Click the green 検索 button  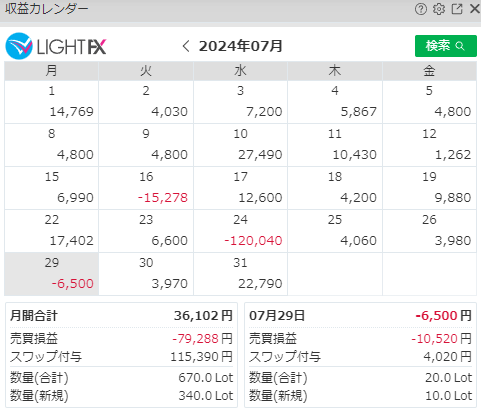pyautogui.click(x=446, y=46)
